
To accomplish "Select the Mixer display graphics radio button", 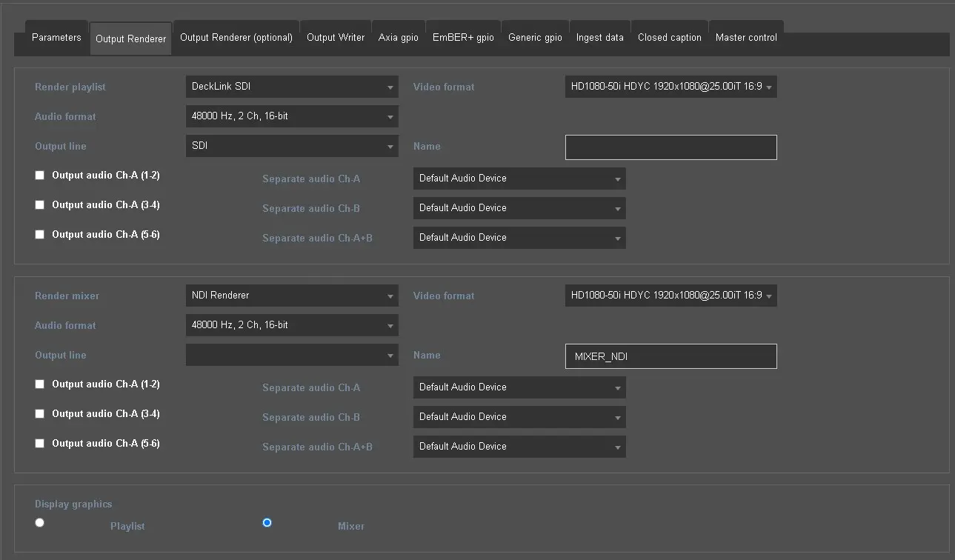I will pos(267,522).
